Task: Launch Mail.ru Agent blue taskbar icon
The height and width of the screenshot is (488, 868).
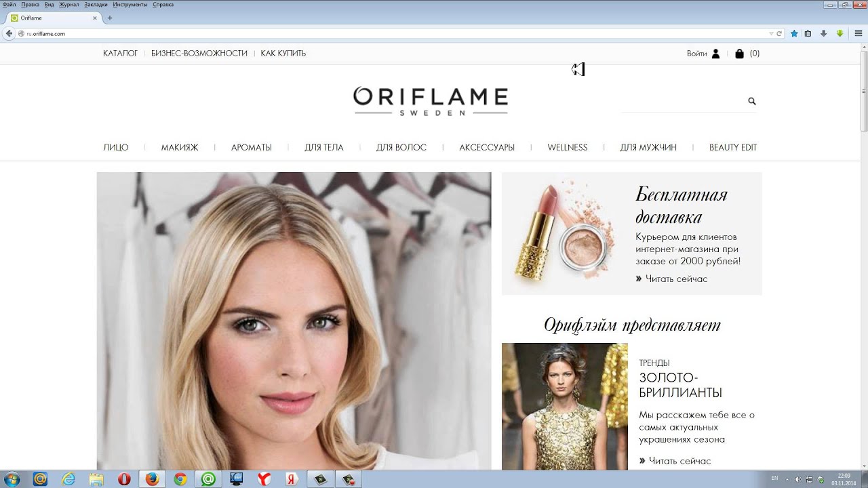Action: click(40, 479)
